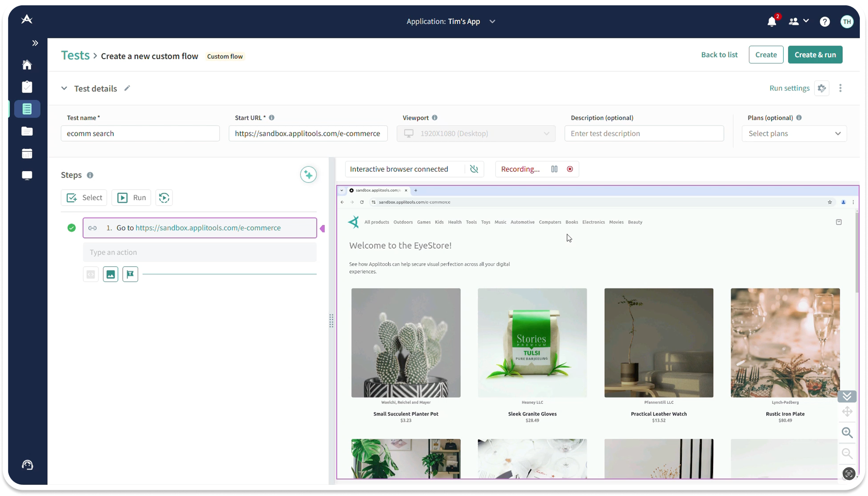Viewport: 868px width, 496px height.
Task: Select All products in EyeStore nav
Action: click(377, 223)
